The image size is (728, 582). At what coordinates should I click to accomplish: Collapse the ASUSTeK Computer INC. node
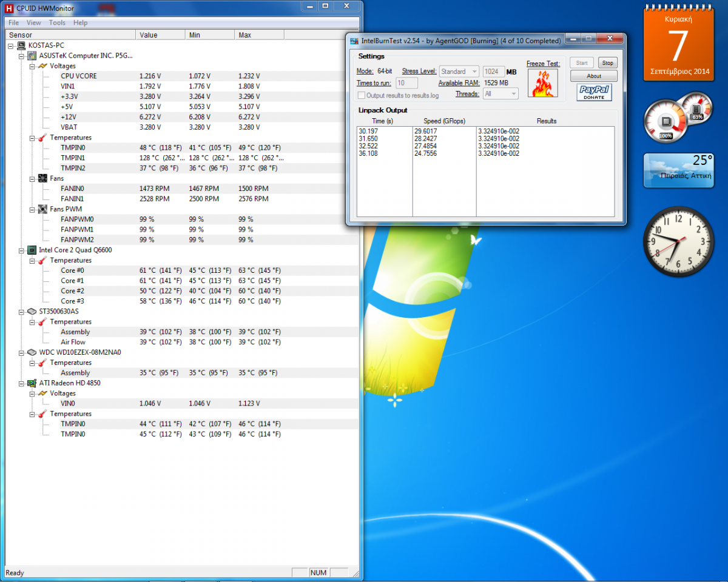click(x=21, y=56)
